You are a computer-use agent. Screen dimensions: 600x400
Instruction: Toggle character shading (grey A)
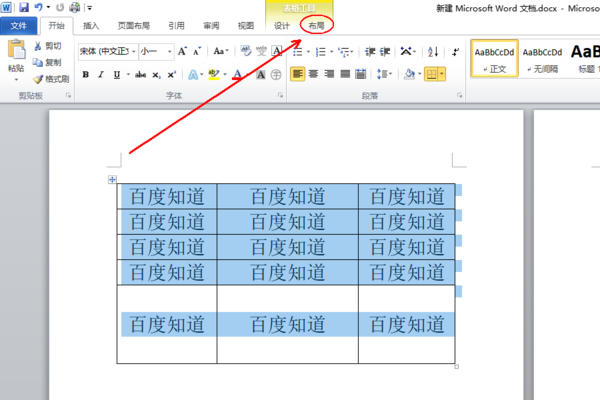261,75
